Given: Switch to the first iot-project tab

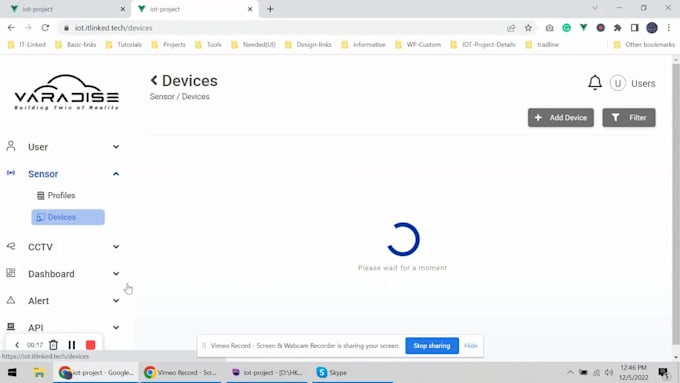Looking at the screenshot, I should [67, 9].
